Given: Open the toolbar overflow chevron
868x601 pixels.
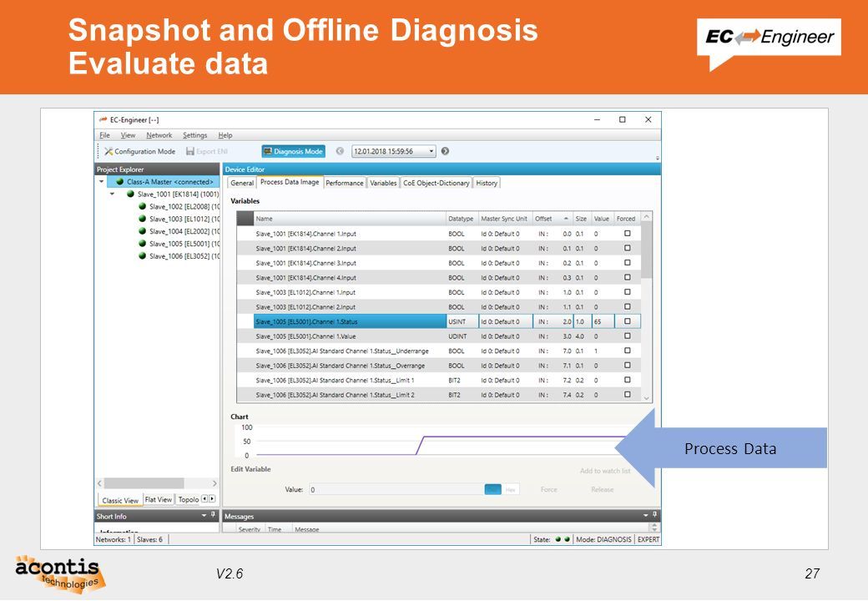Looking at the screenshot, I should (658, 159).
